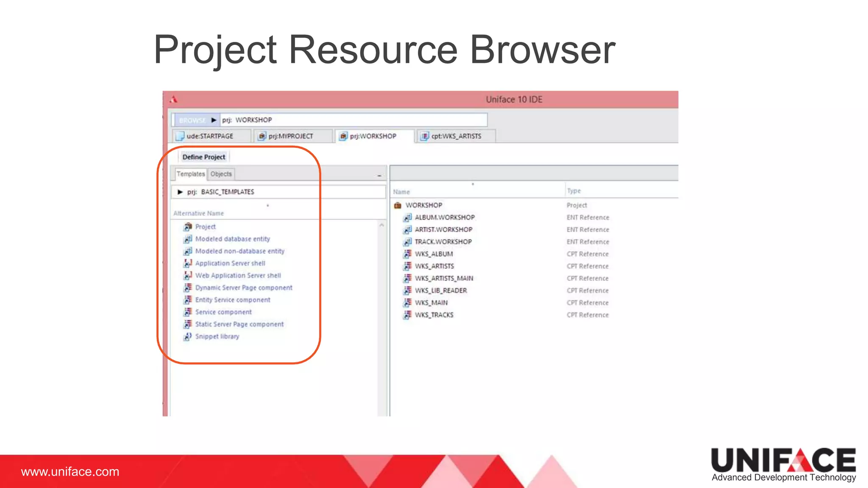Sort by the Name column header
Screen dimensions: 868x488
(401, 192)
